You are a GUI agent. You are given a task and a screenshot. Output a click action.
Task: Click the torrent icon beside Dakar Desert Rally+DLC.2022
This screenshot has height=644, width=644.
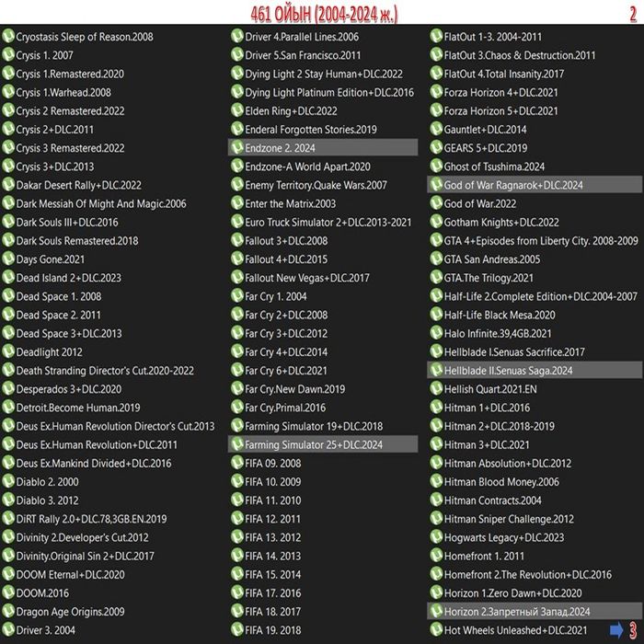[x=8, y=184]
